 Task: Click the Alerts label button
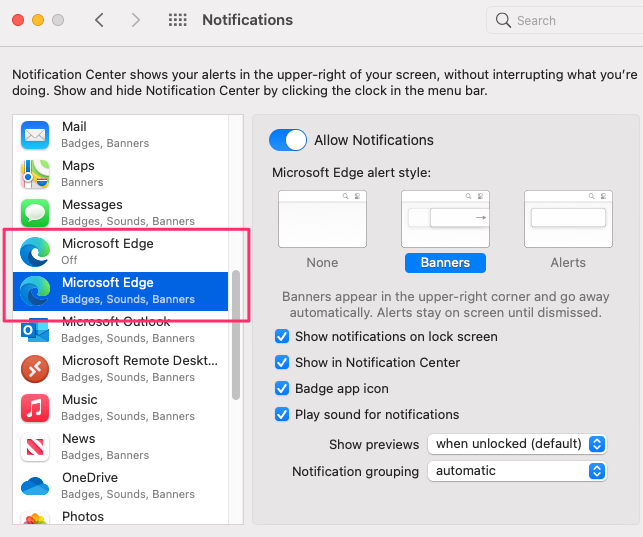point(568,262)
